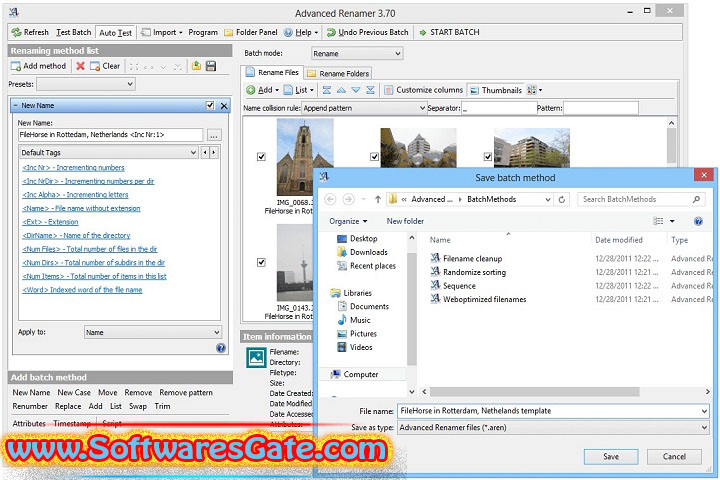The image size is (720, 480).
Task: Refresh the BatchMethods folder view
Action: (562, 199)
